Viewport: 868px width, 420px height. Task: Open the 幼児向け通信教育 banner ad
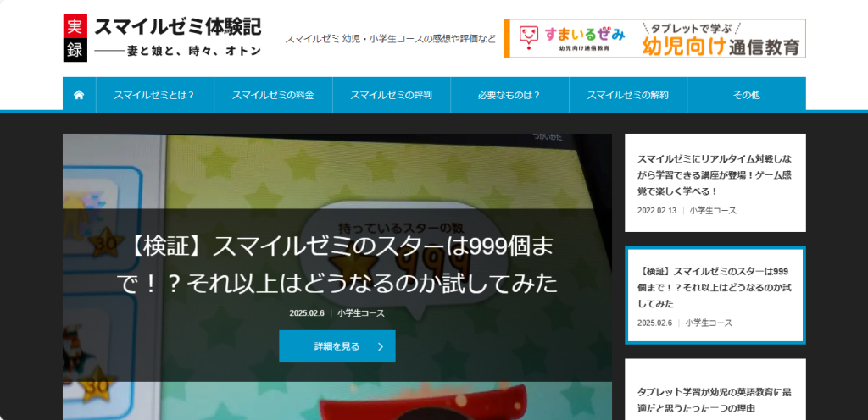pos(721,39)
